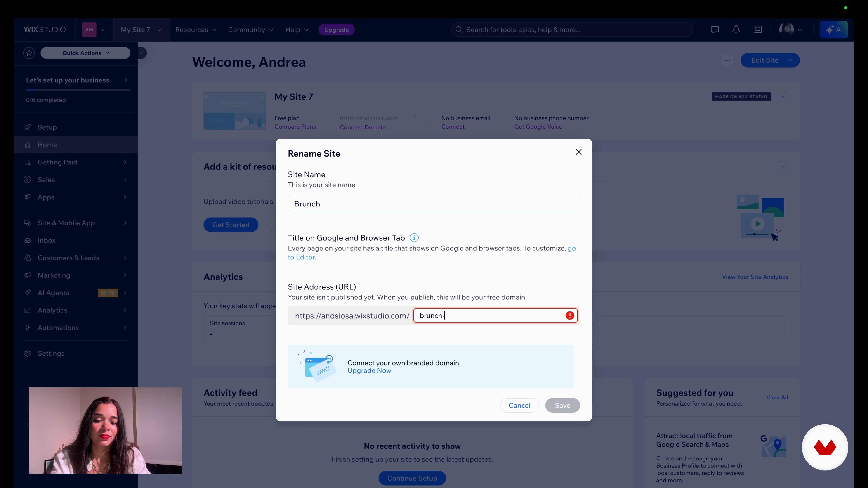The height and width of the screenshot is (488, 868).
Task: Open Inbox in the sidebar
Action: [x=76, y=240]
